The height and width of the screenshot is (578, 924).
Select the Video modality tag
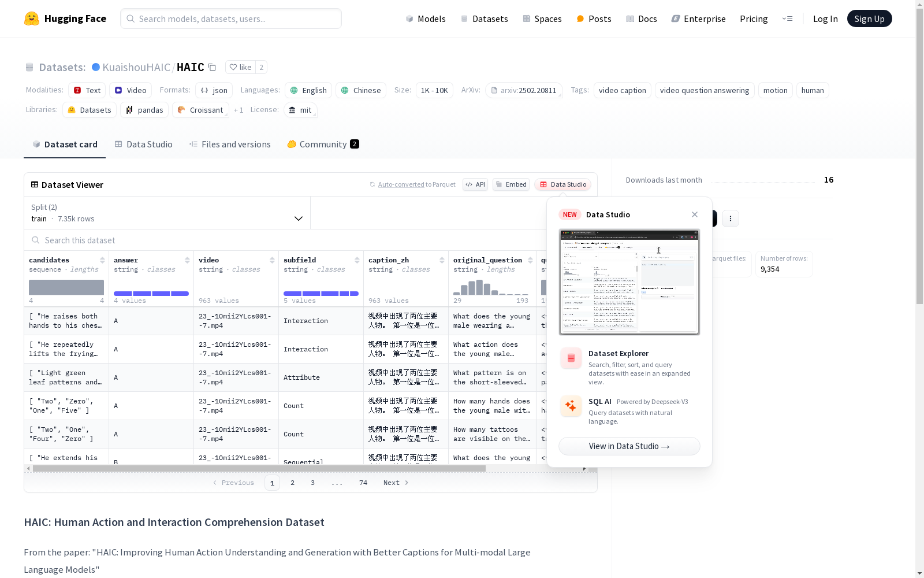click(x=131, y=90)
